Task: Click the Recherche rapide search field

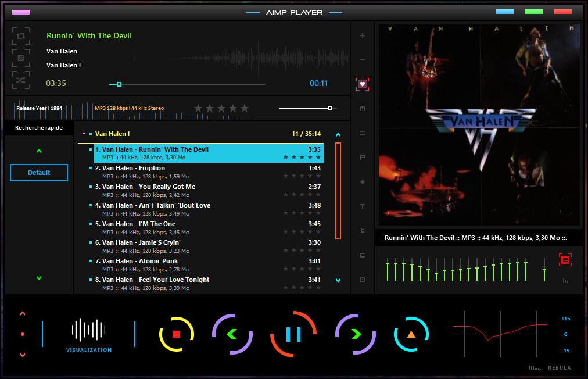Action: (38, 127)
